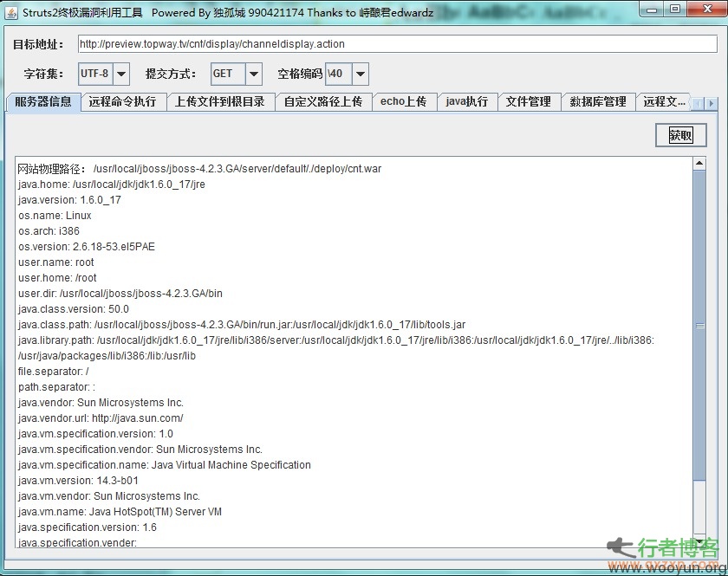
Task: Click the java.version: 1.6.0_17 line
Action: point(69,200)
